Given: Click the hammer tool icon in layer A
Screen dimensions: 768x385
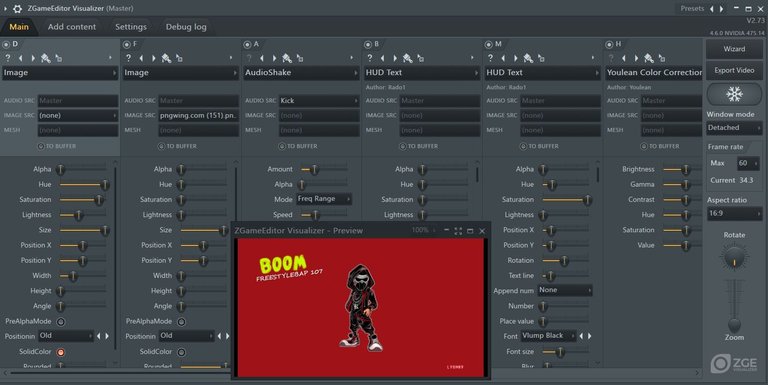Looking at the screenshot, I should [287, 58].
